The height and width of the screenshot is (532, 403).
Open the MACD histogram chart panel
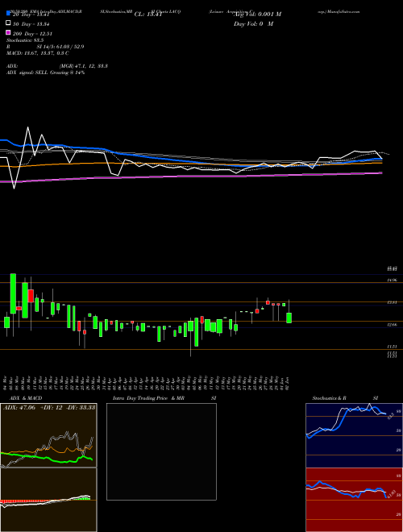tap(48, 500)
